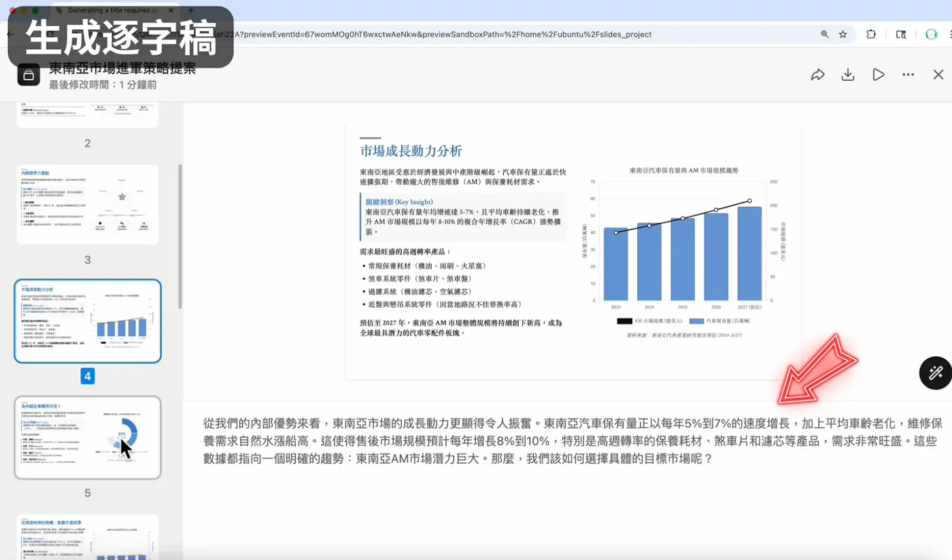This screenshot has width=952, height=560.
Task: Click the bullet 過濾系統（機油濾芯、空氣濾芯）
Action: [420, 292]
